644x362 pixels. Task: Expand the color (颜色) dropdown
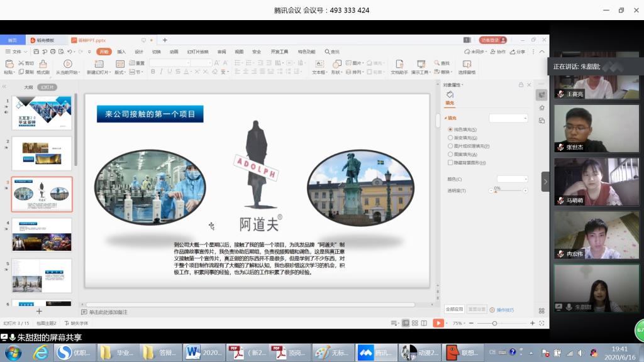coord(512,179)
